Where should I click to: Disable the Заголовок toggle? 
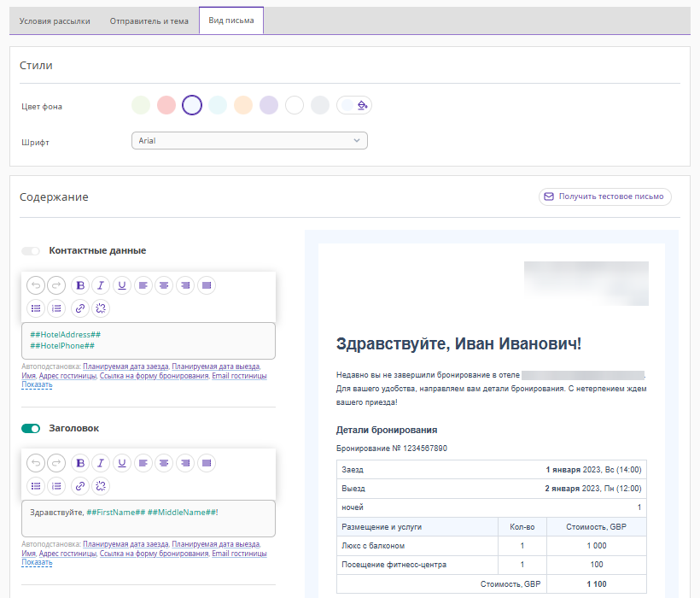31,429
